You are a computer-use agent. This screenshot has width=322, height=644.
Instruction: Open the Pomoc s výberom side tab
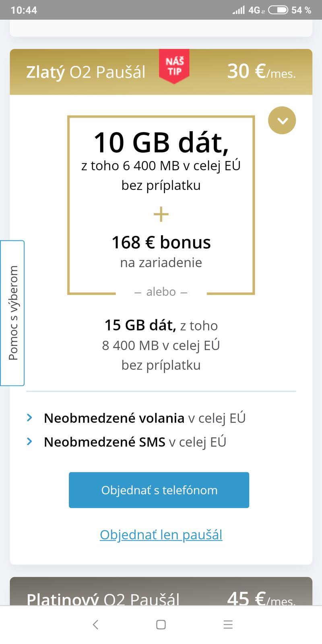13,313
